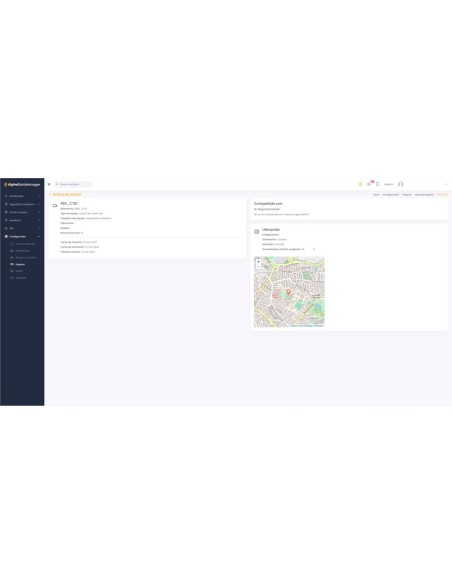Click the Coordenadas (latitud, longitud) row
Viewport: 452px width, 584px height.
point(289,249)
